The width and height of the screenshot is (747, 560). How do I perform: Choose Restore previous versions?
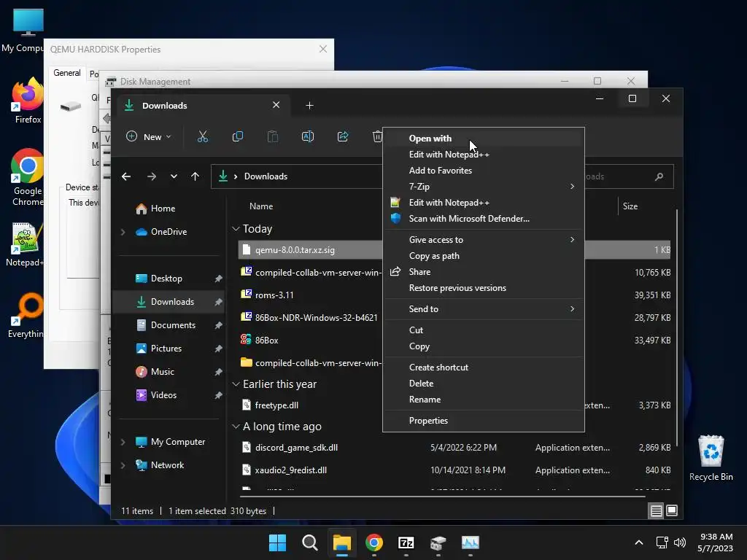(x=484, y=288)
